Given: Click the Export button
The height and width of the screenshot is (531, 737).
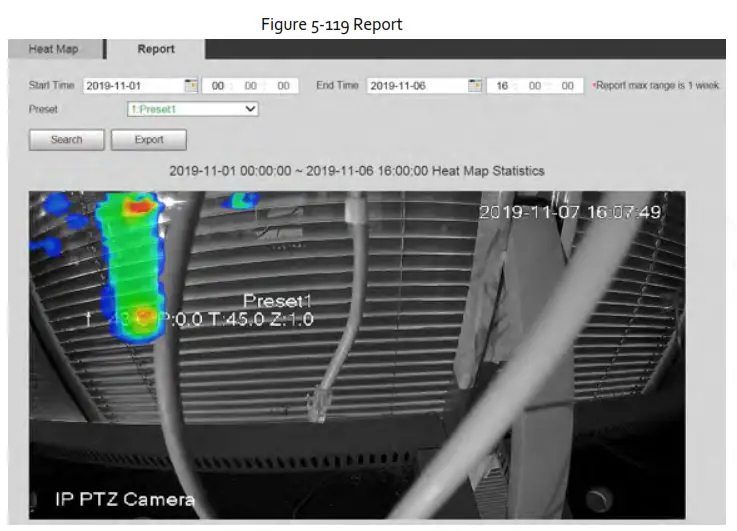Looking at the screenshot, I should [149, 140].
